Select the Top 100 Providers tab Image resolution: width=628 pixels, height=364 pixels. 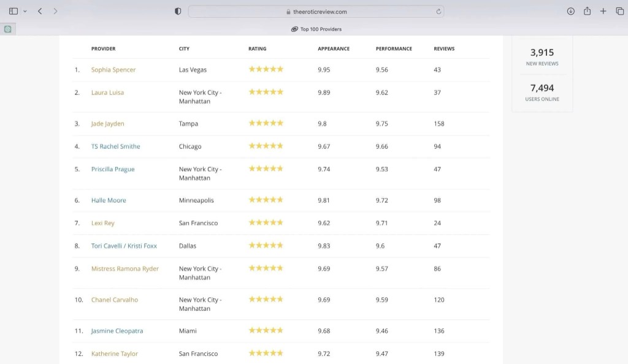[316, 29]
